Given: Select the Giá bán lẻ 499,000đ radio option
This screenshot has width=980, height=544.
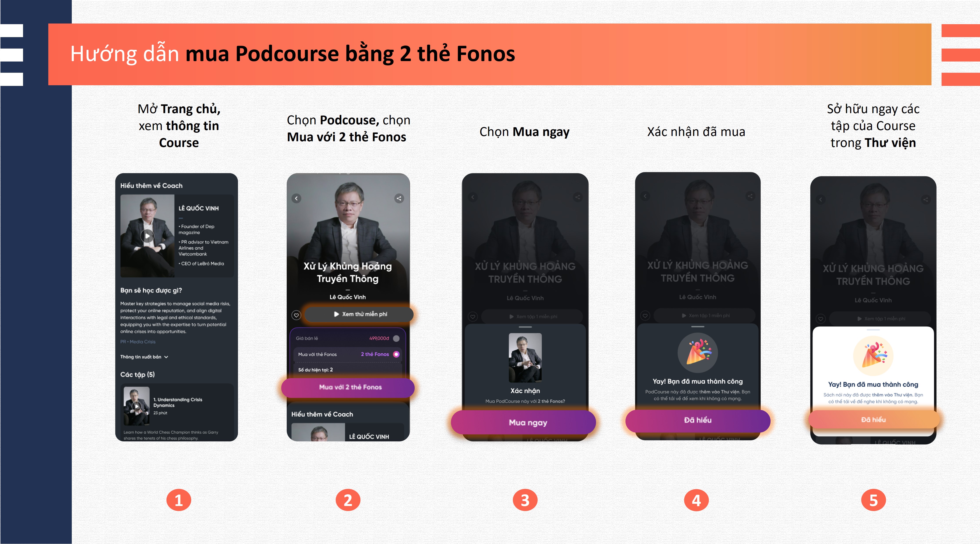Looking at the screenshot, I should (396, 338).
